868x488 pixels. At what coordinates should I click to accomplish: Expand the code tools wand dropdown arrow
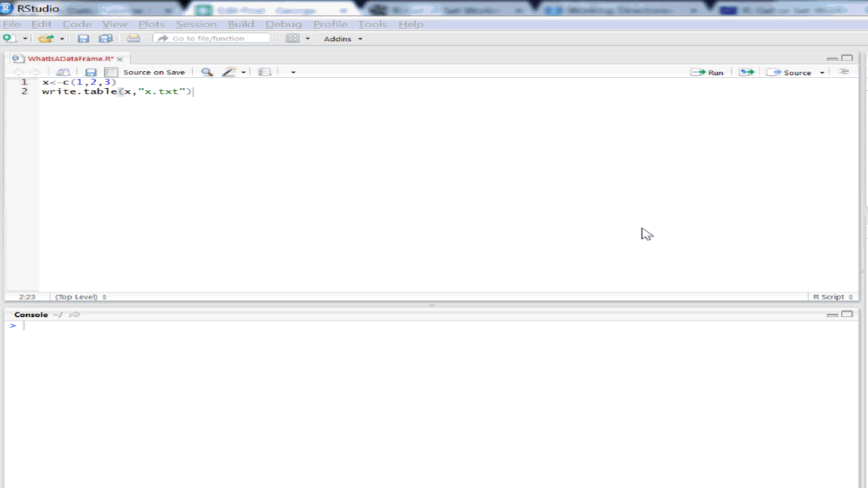pos(243,73)
